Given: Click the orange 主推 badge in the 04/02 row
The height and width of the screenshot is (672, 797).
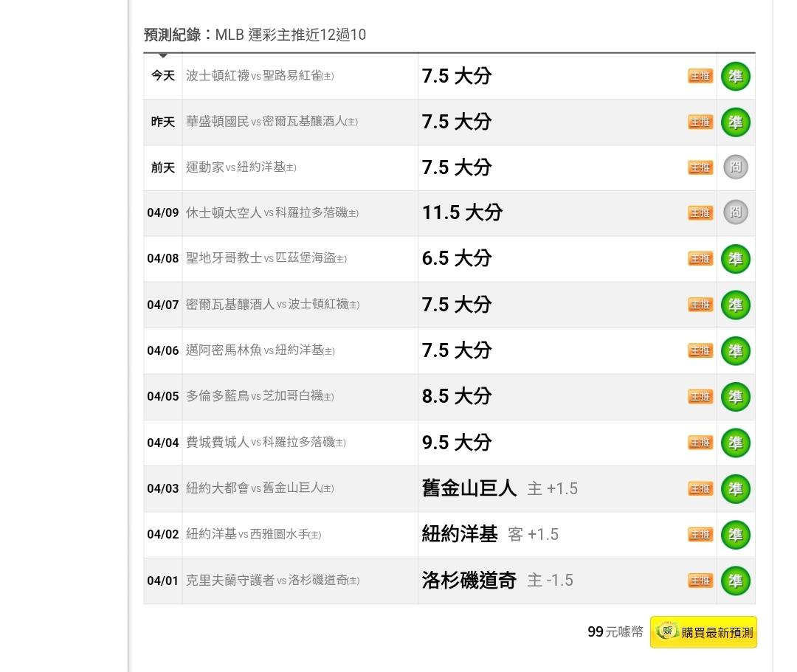Looking at the screenshot, I should point(700,534).
